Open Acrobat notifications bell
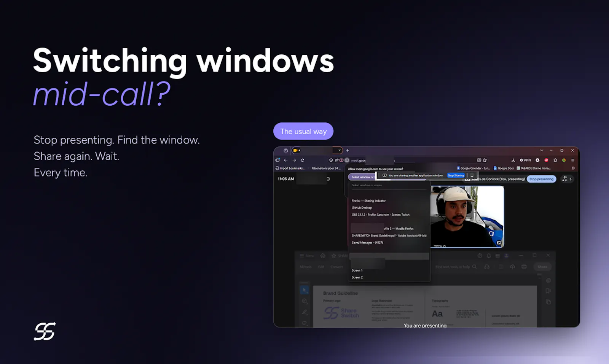609x364 pixels. coord(489,256)
